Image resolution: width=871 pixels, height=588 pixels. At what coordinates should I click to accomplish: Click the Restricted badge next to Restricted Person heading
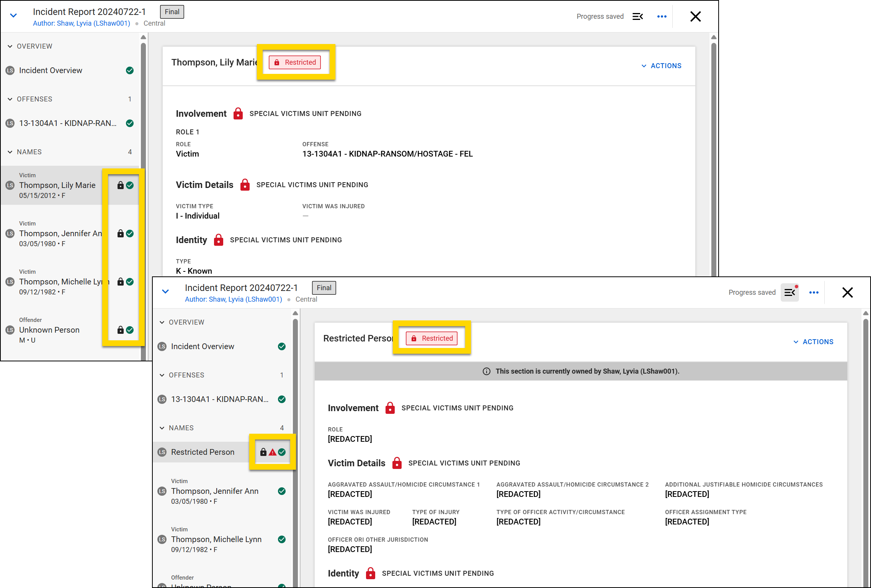coord(432,338)
